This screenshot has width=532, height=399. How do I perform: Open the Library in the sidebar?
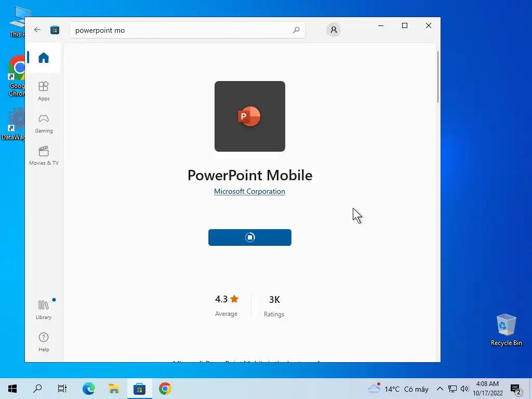pyautogui.click(x=44, y=310)
